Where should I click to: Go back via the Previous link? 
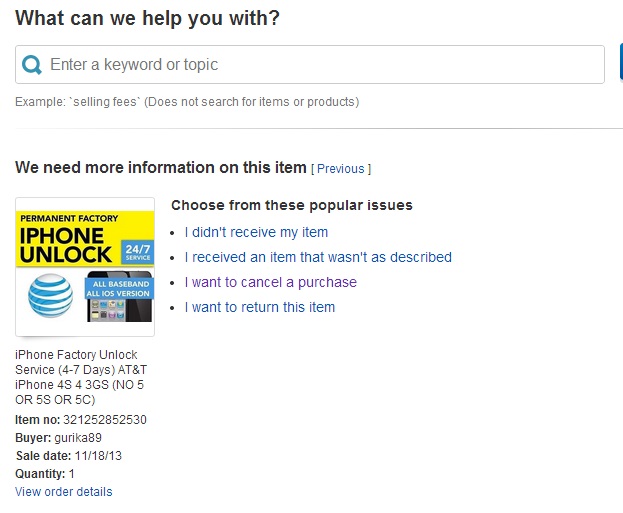[341, 169]
